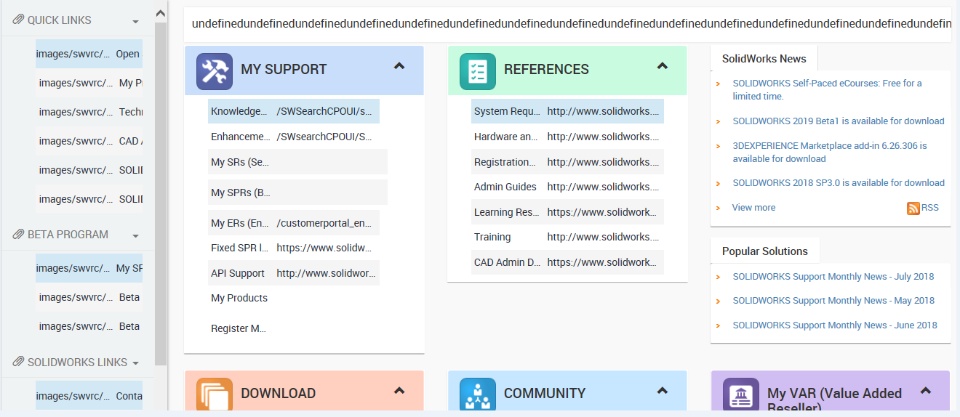Viewport: 960px width, 417px height.
Task: Select the Popular Solutions tab
Action: 765,251
